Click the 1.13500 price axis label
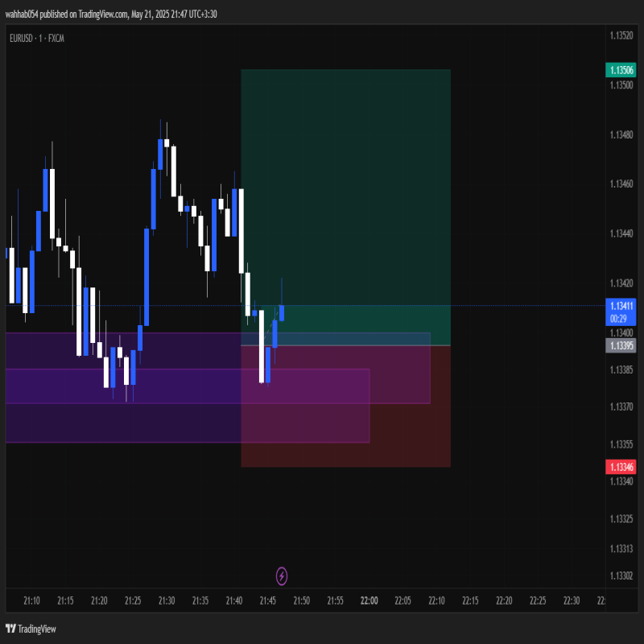 tap(621, 85)
